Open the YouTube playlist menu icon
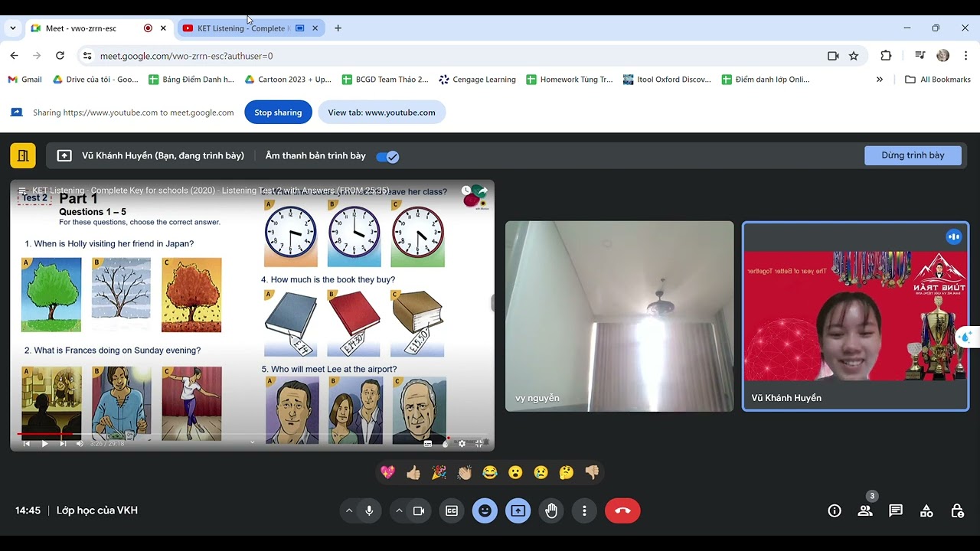Image resolution: width=980 pixels, height=551 pixels. click(22, 191)
